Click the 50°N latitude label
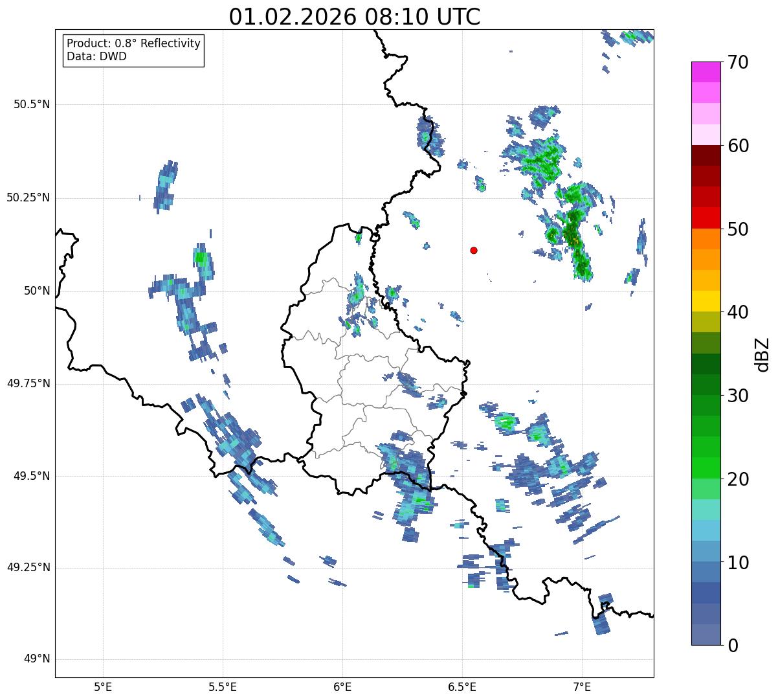The width and height of the screenshot is (778, 700). 37,291
